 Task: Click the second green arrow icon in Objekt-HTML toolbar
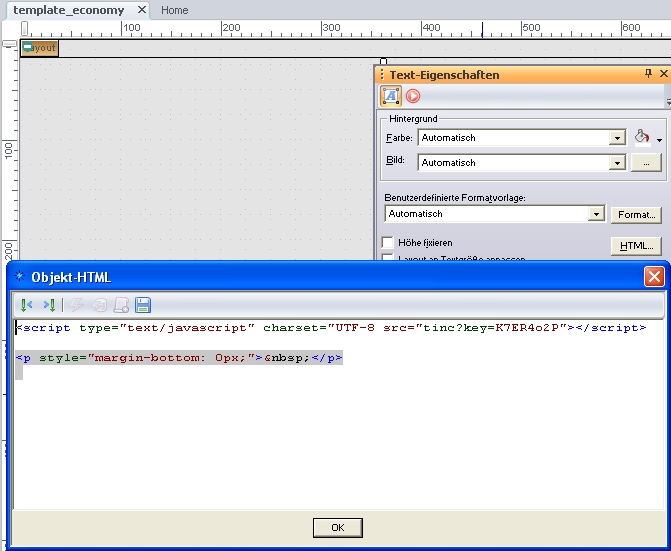(49, 305)
